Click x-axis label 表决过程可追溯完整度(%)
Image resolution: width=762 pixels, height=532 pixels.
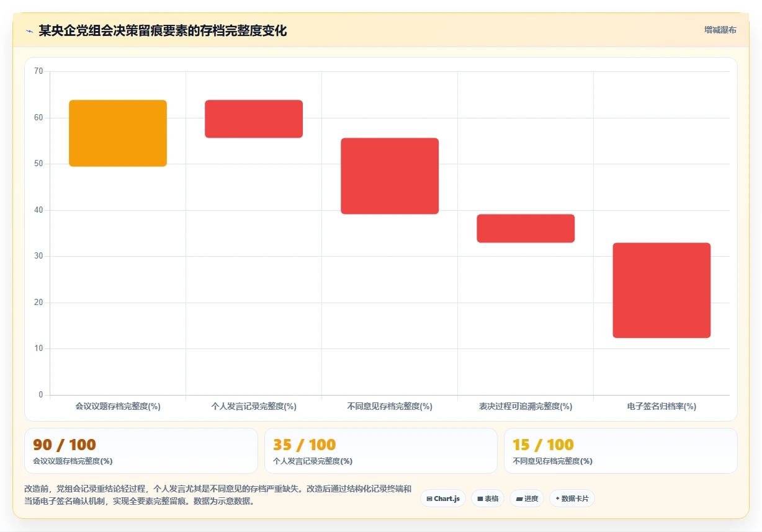pos(526,407)
